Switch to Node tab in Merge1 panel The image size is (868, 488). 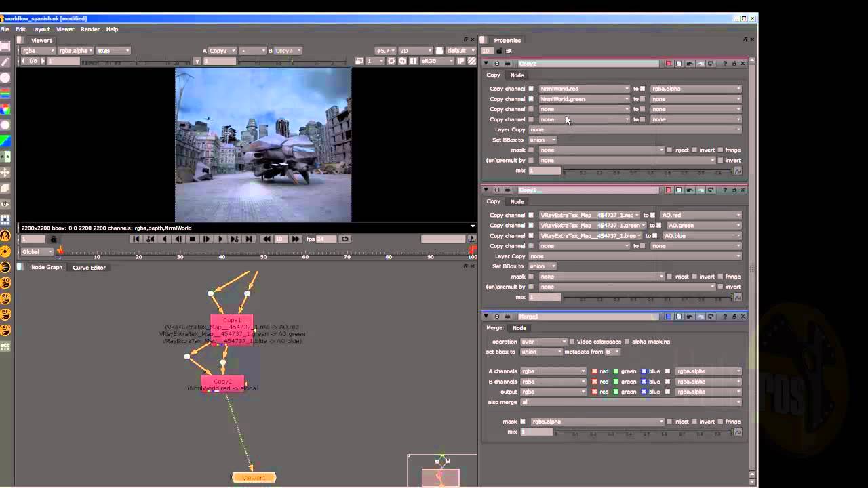click(519, 328)
